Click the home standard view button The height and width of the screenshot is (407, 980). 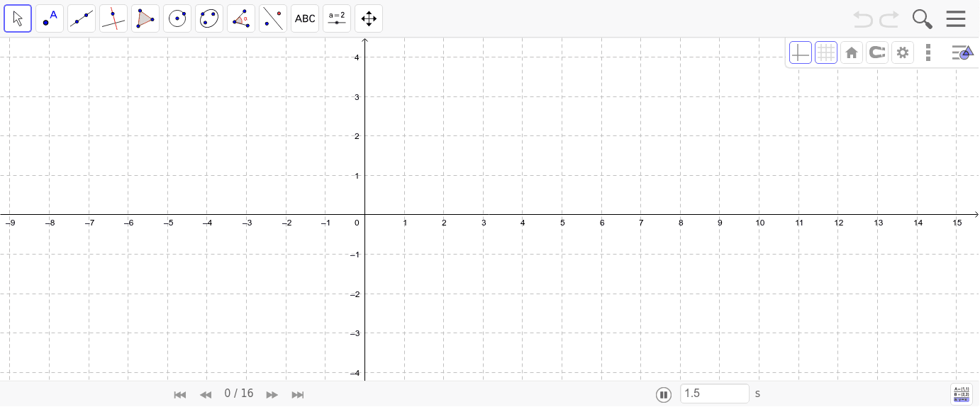852,52
